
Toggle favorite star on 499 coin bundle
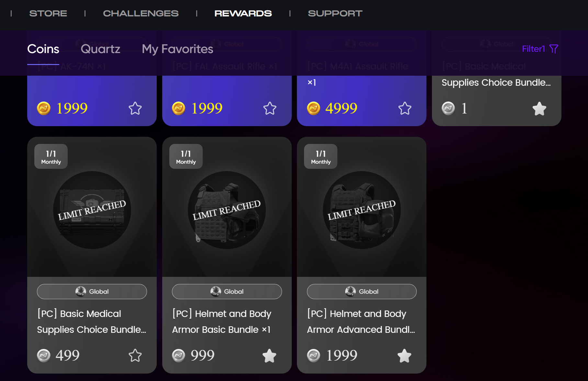click(135, 355)
